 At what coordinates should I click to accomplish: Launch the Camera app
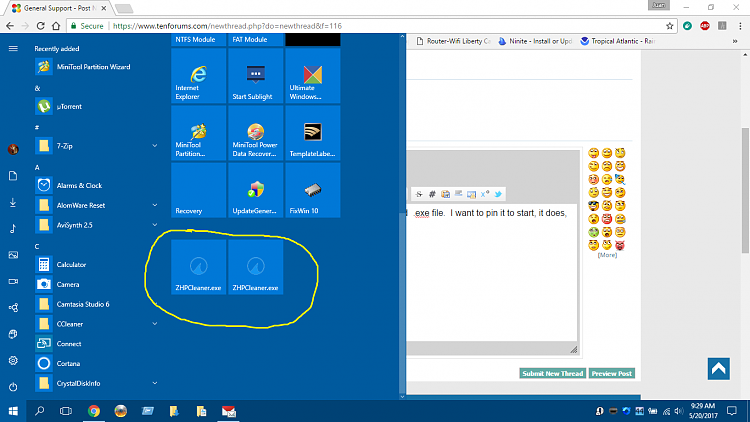click(x=96, y=284)
